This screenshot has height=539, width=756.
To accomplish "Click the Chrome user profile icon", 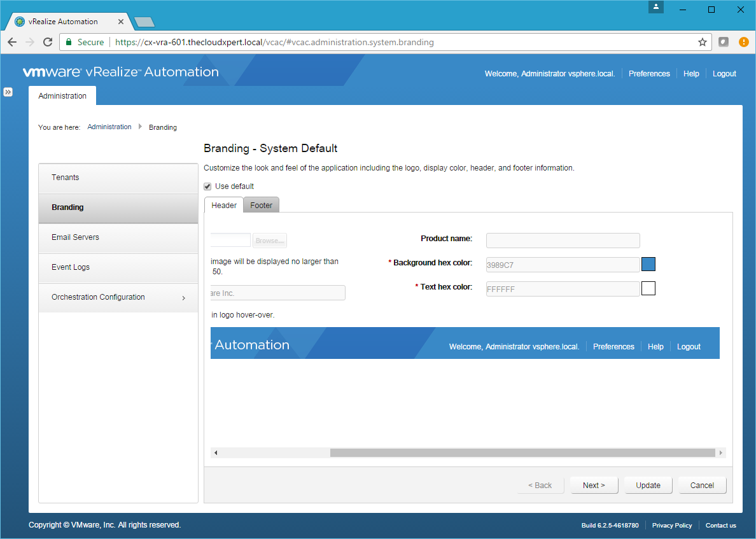I will 656,8.
